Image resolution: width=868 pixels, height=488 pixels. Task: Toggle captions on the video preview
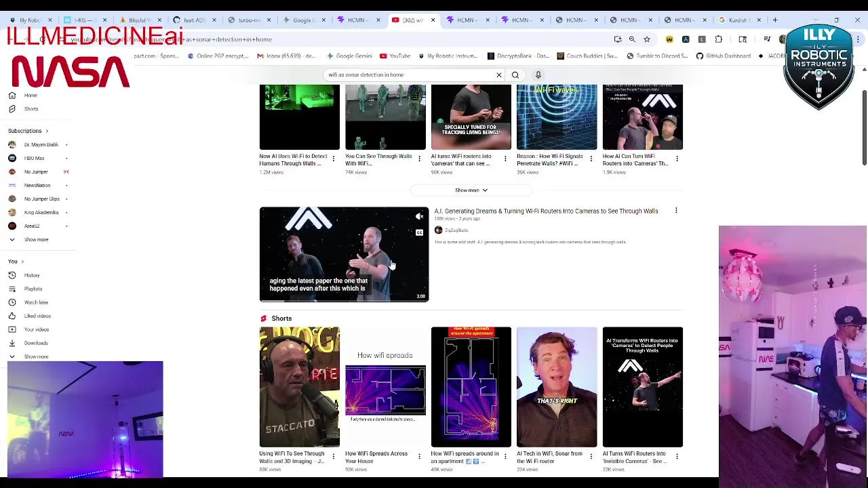pos(419,232)
